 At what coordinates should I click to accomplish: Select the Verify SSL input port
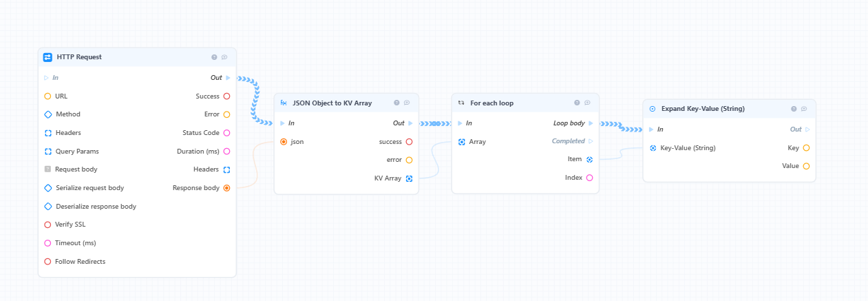47,225
